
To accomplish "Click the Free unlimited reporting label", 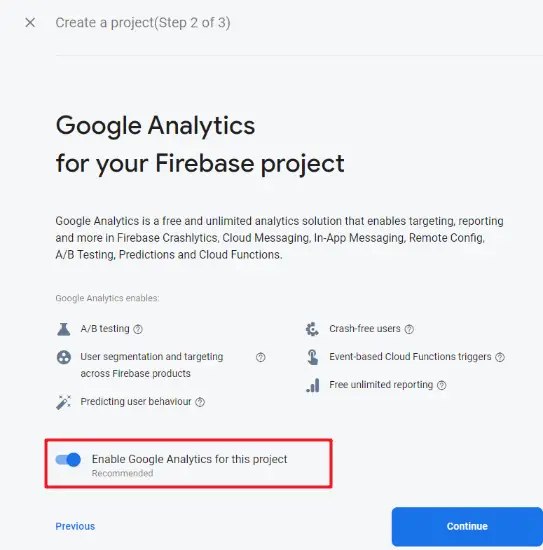I will tap(381, 385).
